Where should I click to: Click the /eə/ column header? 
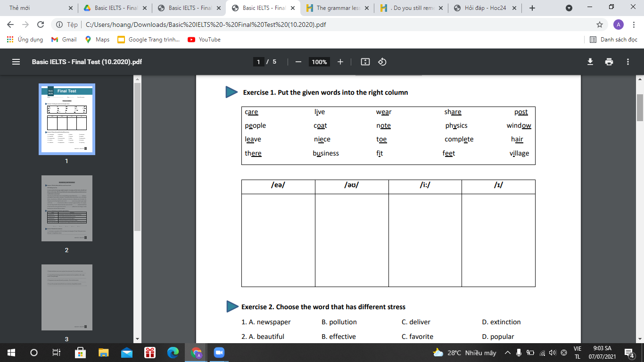pos(278,186)
